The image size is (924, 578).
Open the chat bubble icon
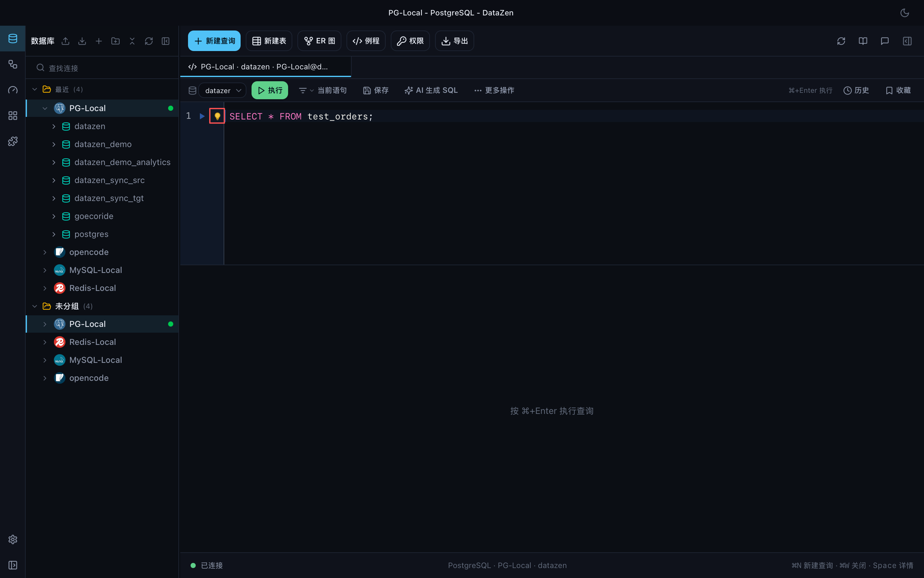(885, 41)
